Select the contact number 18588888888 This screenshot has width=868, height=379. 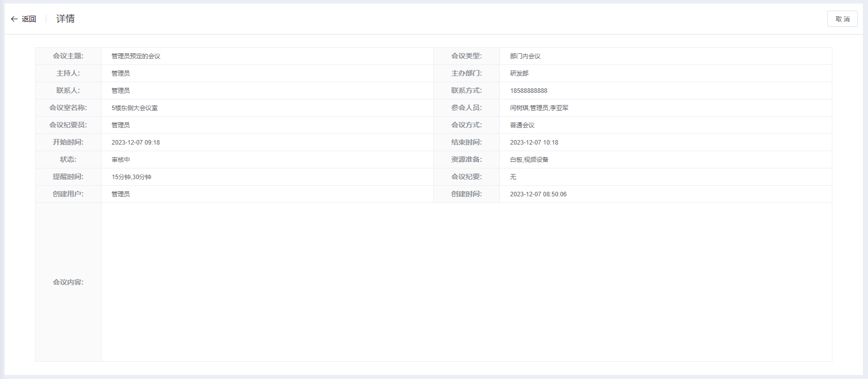coord(529,91)
